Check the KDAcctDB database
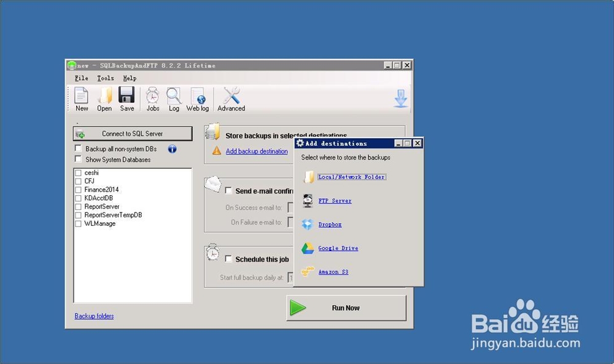Screen dimensions: 614x364 tap(79, 198)
